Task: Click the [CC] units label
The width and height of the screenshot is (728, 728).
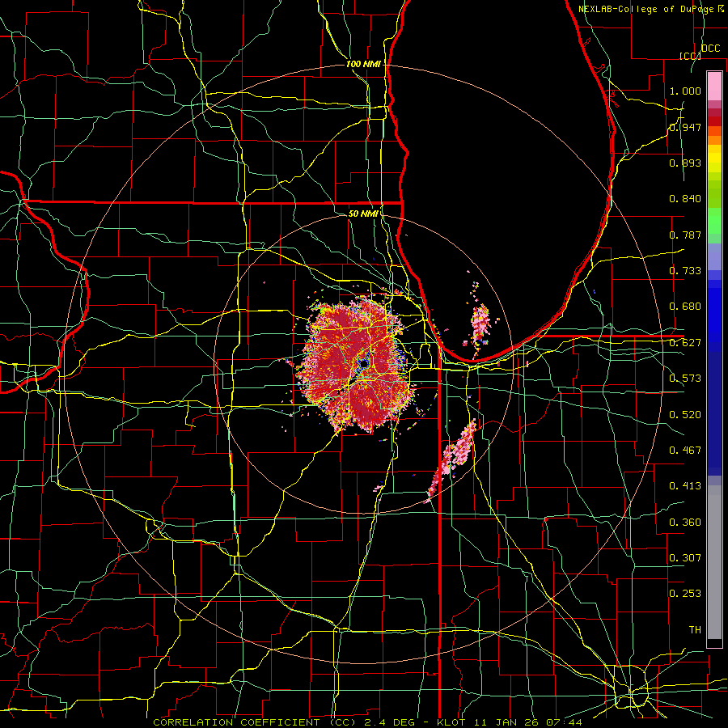Action: pos(690,56)
